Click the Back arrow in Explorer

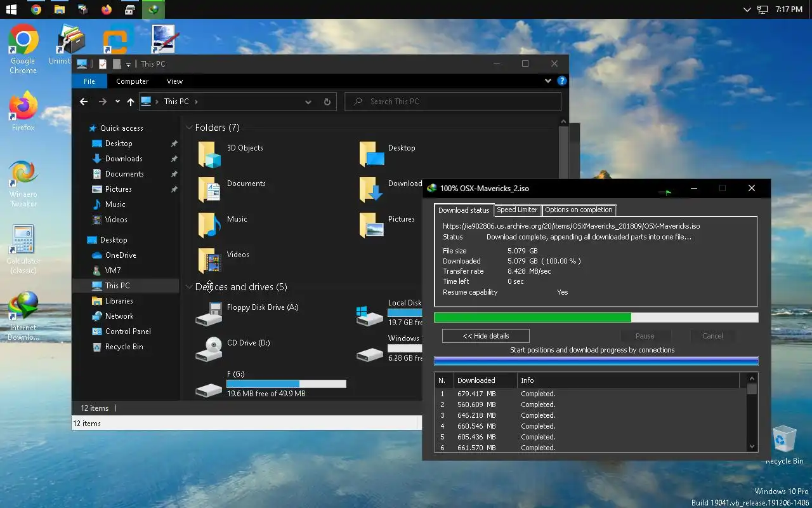(84, 102)
